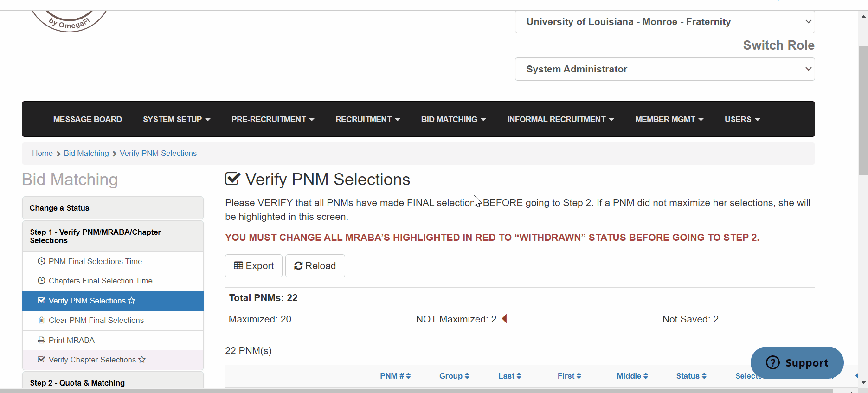Click the clock icon for Chapters Final Selection Time
This screenshot has width=868, height=393.
[41, 281]
